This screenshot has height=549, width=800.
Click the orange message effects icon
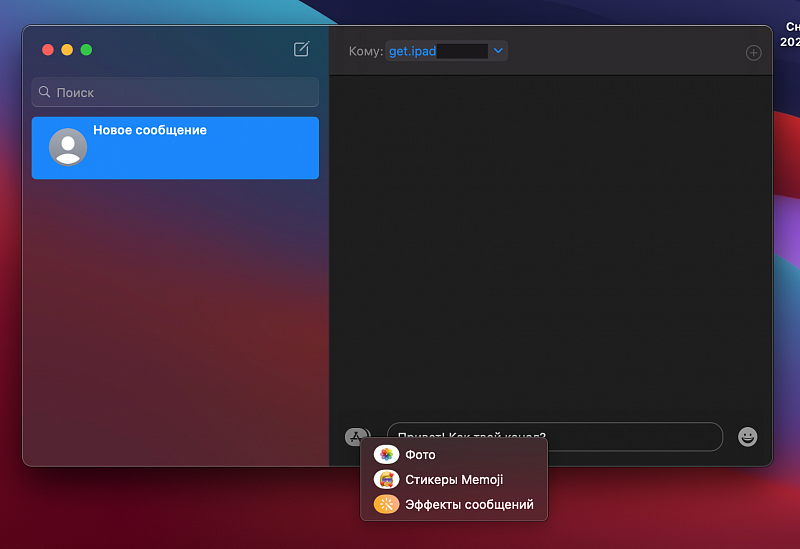386,504
